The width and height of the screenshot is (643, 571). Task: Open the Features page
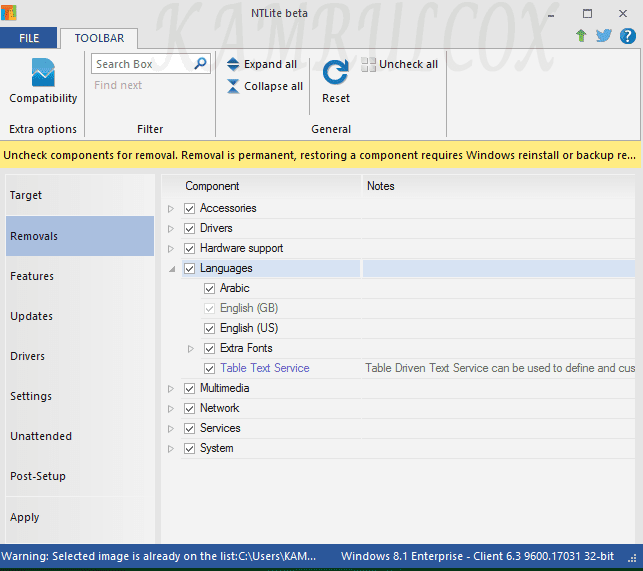pyautogui.click(x=80, y=276)
